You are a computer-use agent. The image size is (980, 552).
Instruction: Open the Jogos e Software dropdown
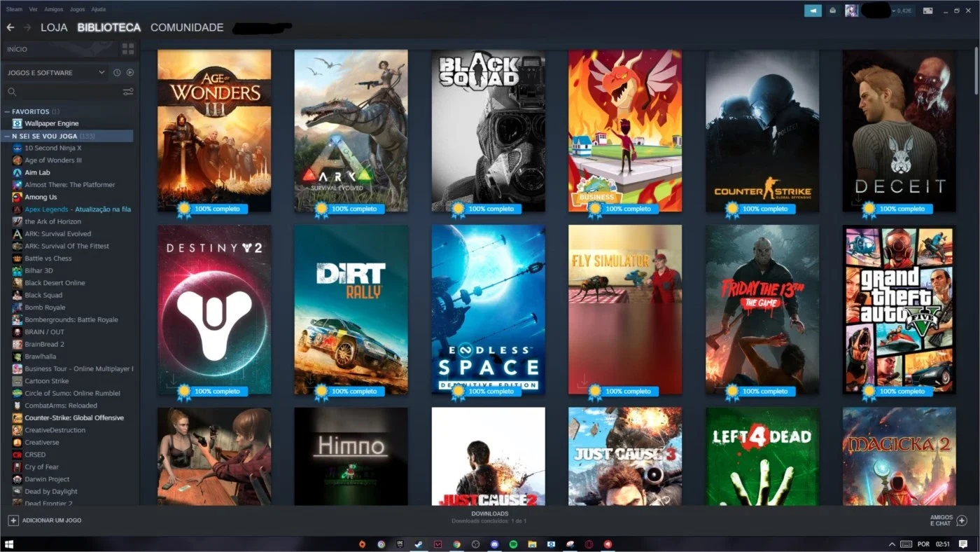click(x=55, y=73)
